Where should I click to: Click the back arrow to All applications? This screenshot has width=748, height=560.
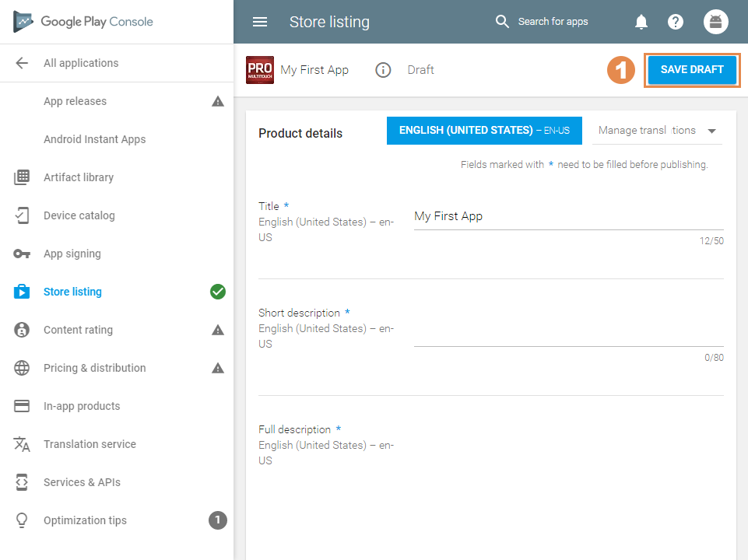[22, 63]
